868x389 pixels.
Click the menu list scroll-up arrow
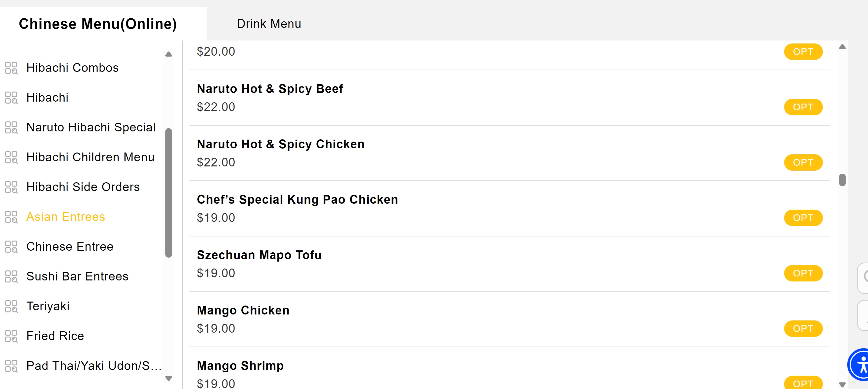(x=842, y=47)
